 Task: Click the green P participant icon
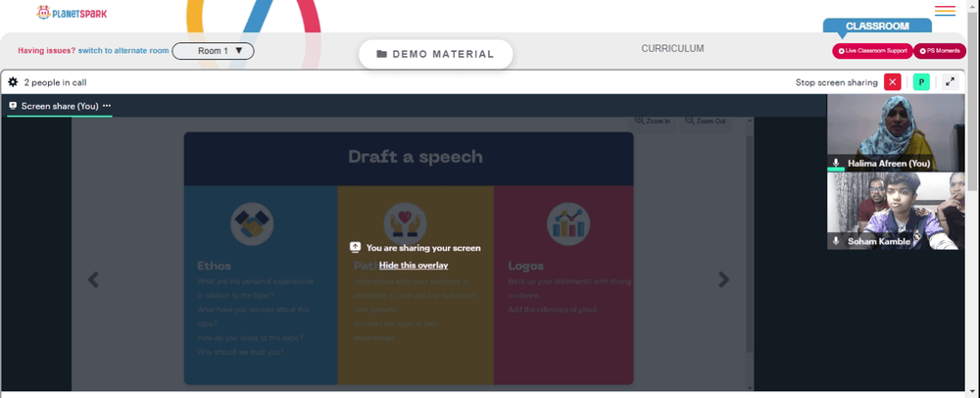click(920, 81)
